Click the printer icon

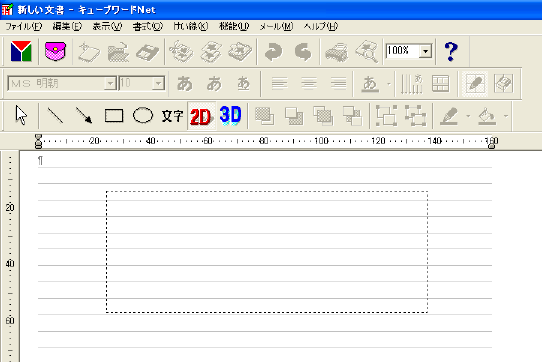coord(336,53)
